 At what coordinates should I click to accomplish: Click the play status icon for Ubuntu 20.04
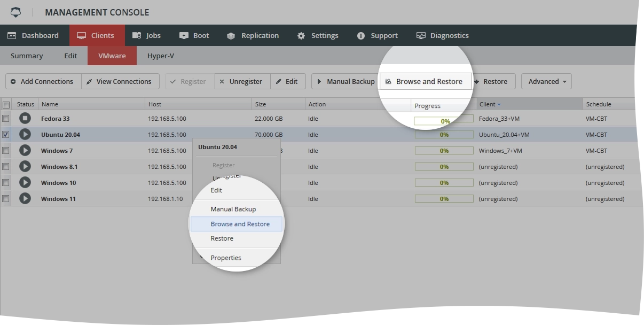point(25,135)
